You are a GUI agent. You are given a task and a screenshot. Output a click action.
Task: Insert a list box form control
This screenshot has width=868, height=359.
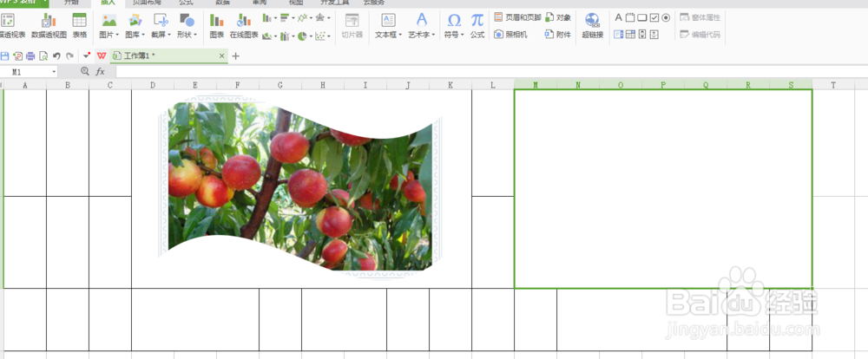[619, 35]
